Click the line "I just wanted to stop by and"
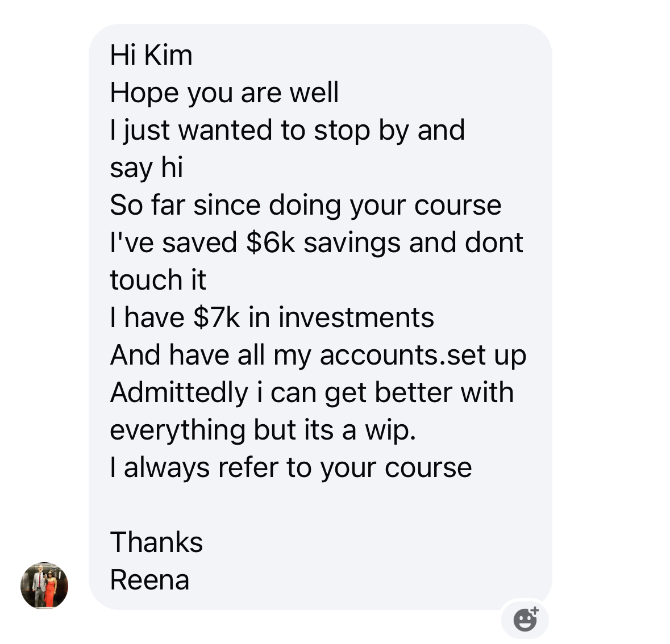Image resolution: width=670 pixels, height=644 pixels. [x=288, y=130]
